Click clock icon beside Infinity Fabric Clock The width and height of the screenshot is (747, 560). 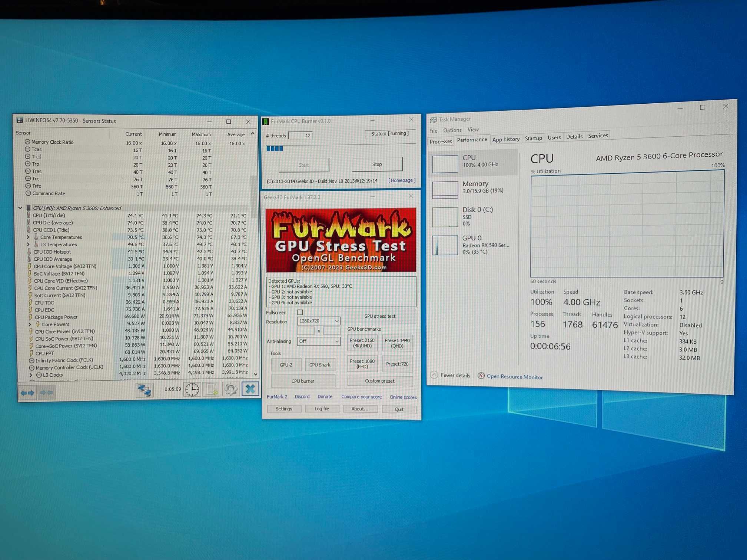[x=31, y=360]
